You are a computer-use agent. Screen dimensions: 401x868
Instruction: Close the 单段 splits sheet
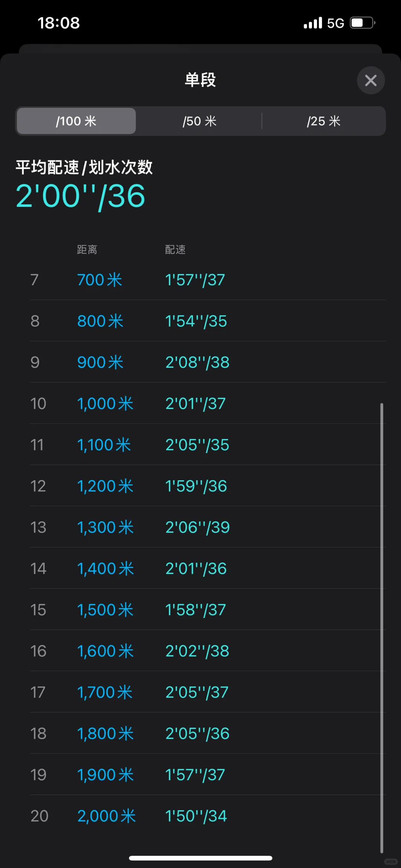[x=371, y=80]
